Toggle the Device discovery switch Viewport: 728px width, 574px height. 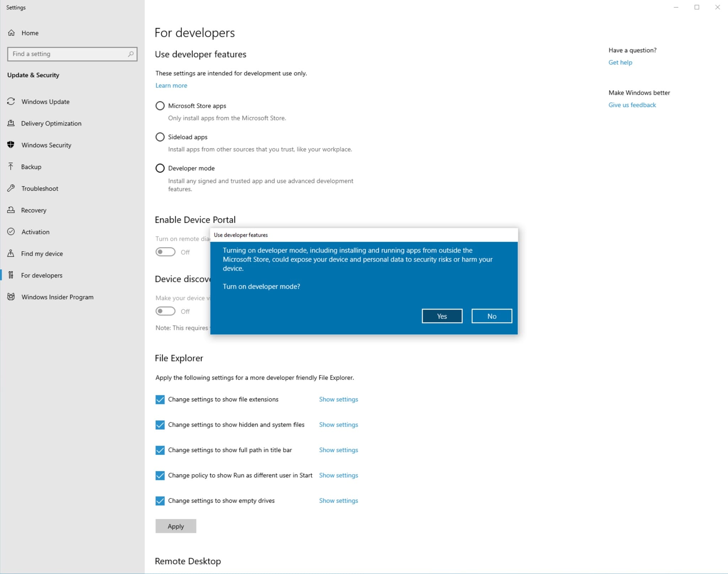pos(165,311)
